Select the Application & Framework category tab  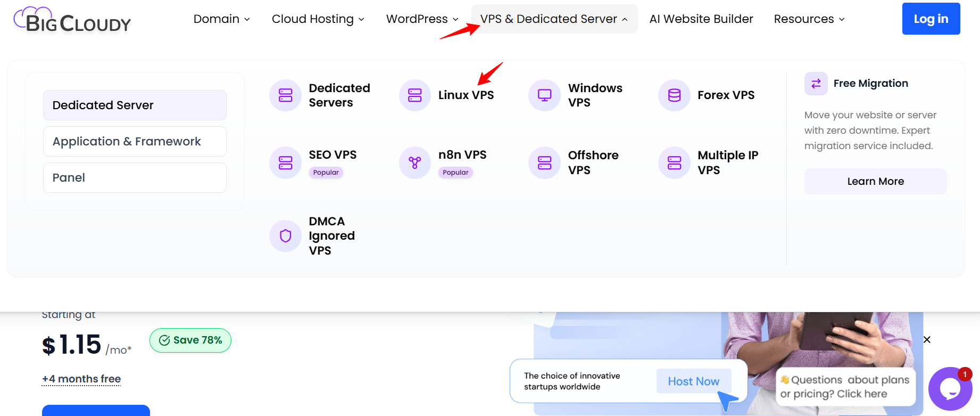pos(135,142)
